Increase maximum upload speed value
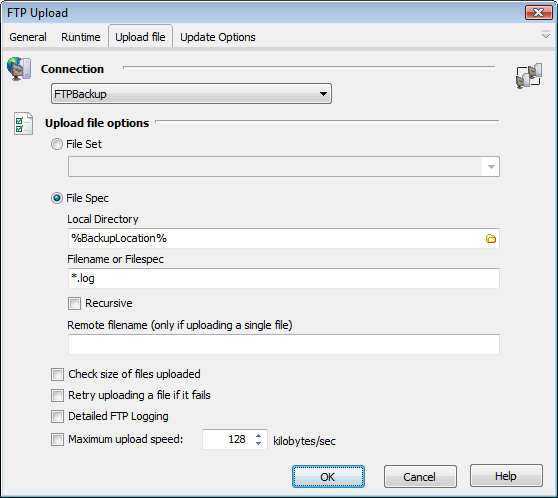This screenshot has height=498, width=558. tap(258, 435)
